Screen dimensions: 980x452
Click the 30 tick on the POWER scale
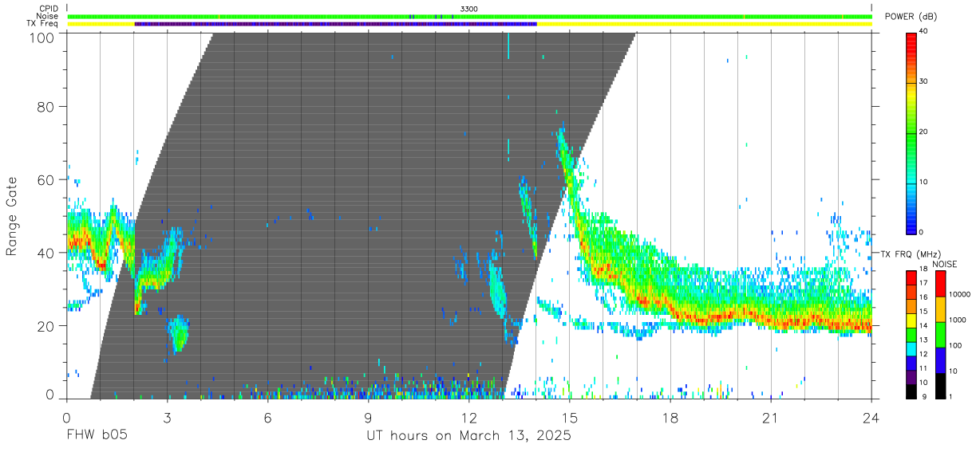coord(923,81)
